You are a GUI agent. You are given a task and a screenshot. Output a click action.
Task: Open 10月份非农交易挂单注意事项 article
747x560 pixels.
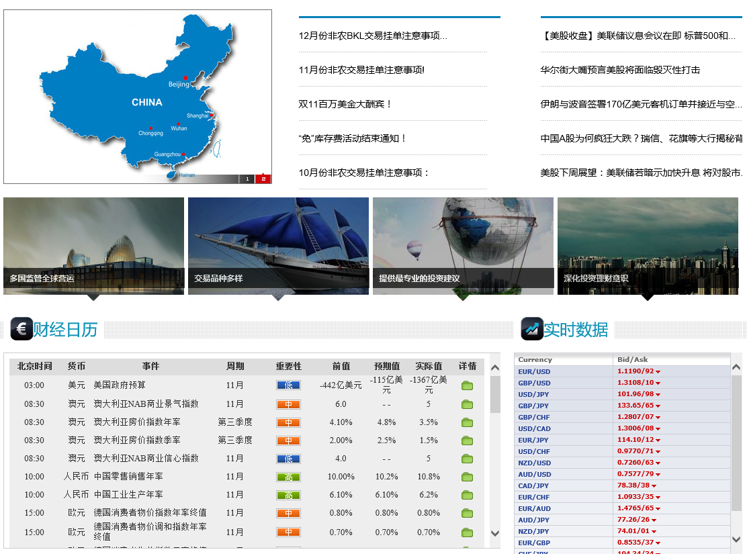[363, 173]
